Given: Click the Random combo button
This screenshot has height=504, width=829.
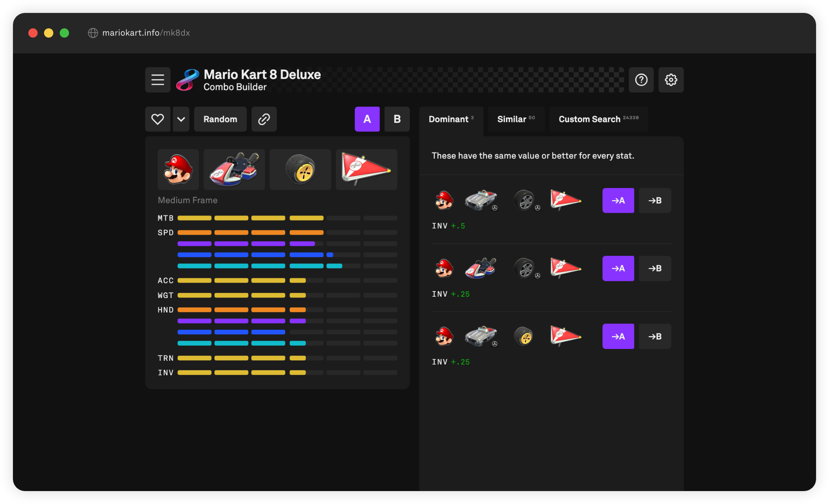Looking at the screenshot, I should point(220,119).
